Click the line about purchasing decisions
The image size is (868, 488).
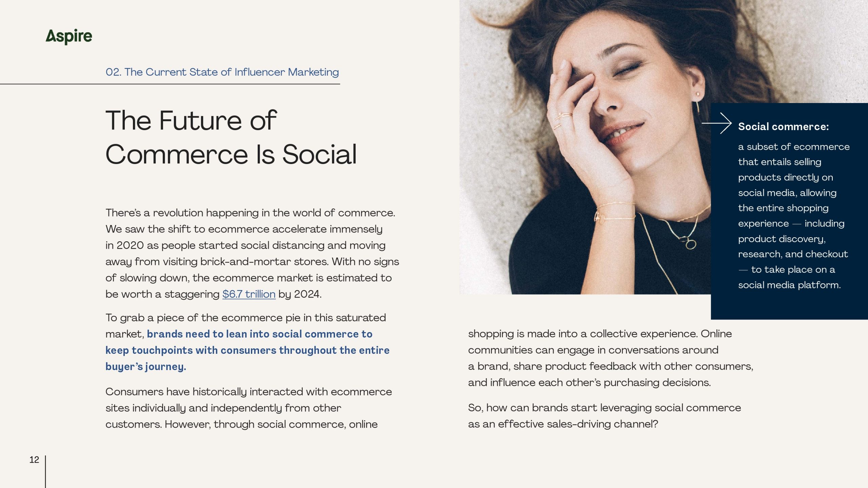[x=589, y=383]
